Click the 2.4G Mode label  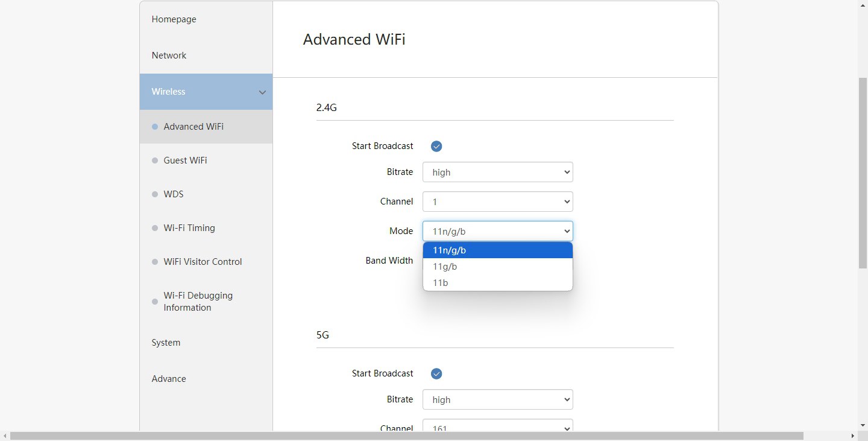click(x=401, y=231)
